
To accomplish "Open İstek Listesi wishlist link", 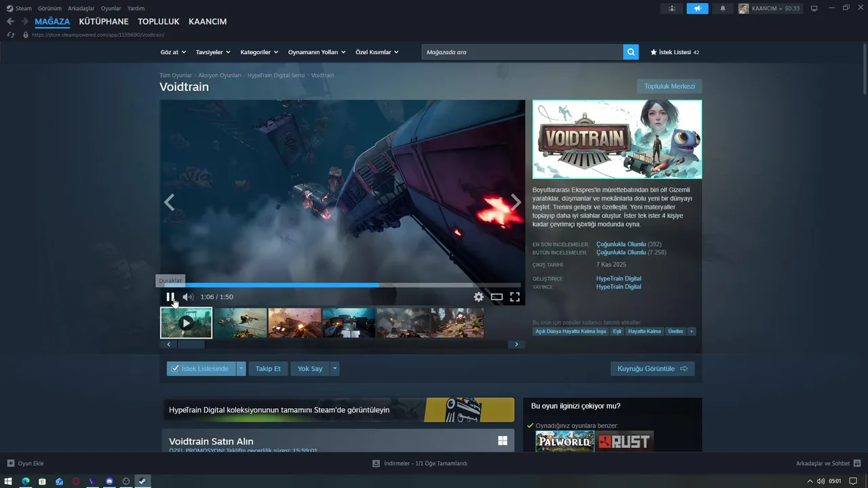I will [675, 52].
